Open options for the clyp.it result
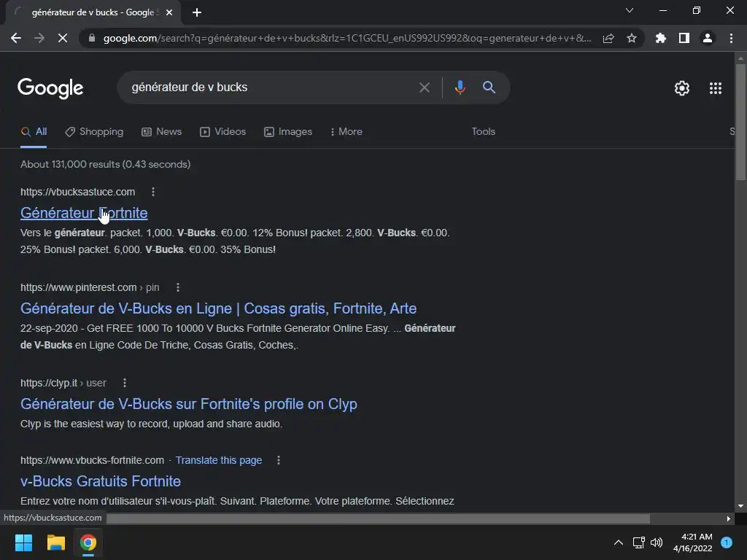This screenshot has width=747, height=560. [125, 383]
